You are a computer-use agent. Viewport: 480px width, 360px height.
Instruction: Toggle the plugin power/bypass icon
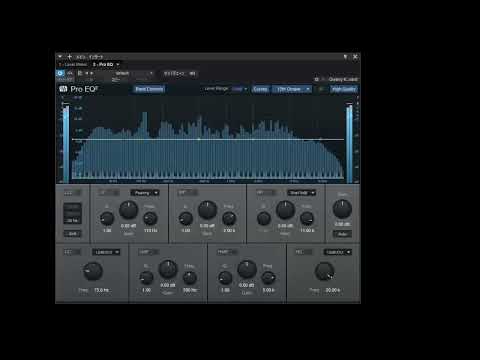pos(60,73)
